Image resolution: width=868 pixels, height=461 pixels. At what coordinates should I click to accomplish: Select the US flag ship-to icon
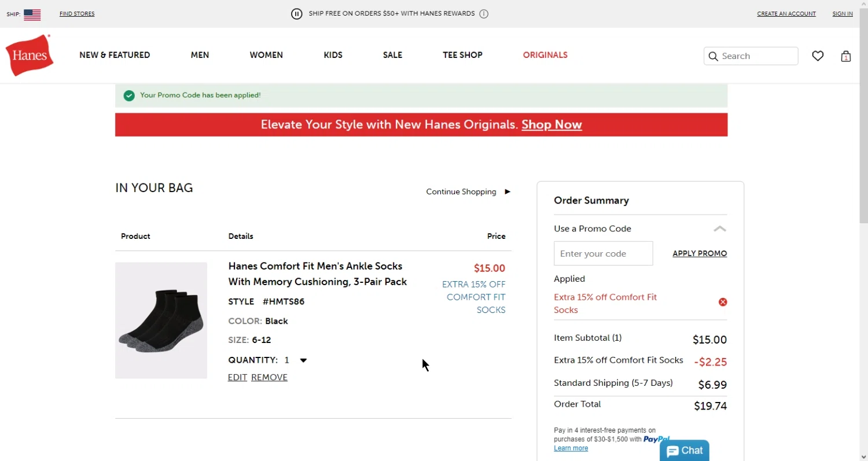click(32, 14)
